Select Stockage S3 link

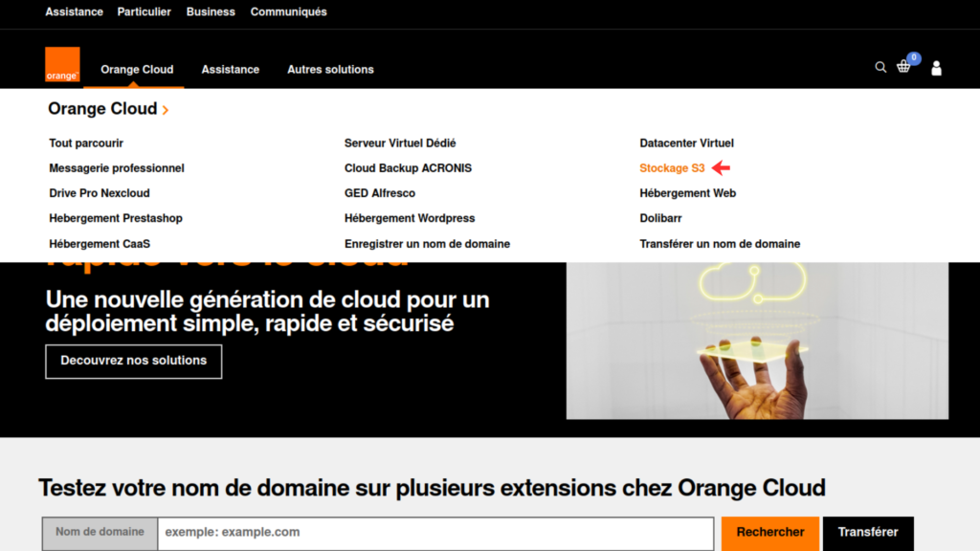pos(672,168)
